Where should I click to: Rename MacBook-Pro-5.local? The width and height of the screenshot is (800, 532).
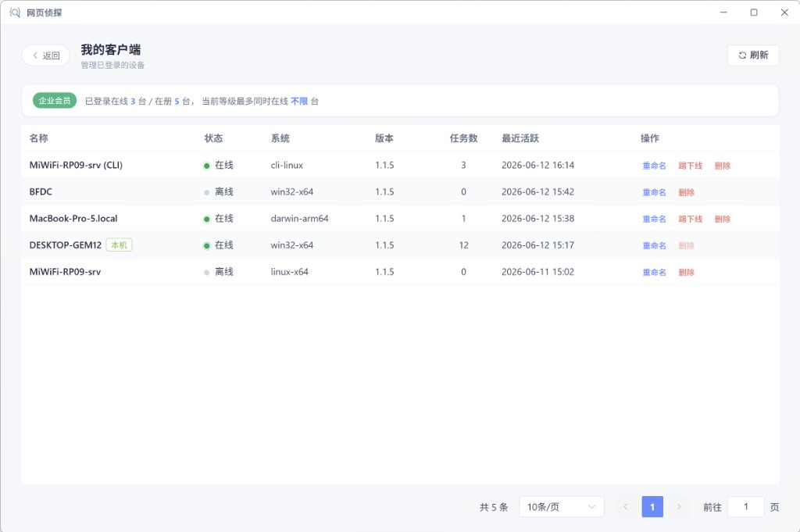coord(654,219)
